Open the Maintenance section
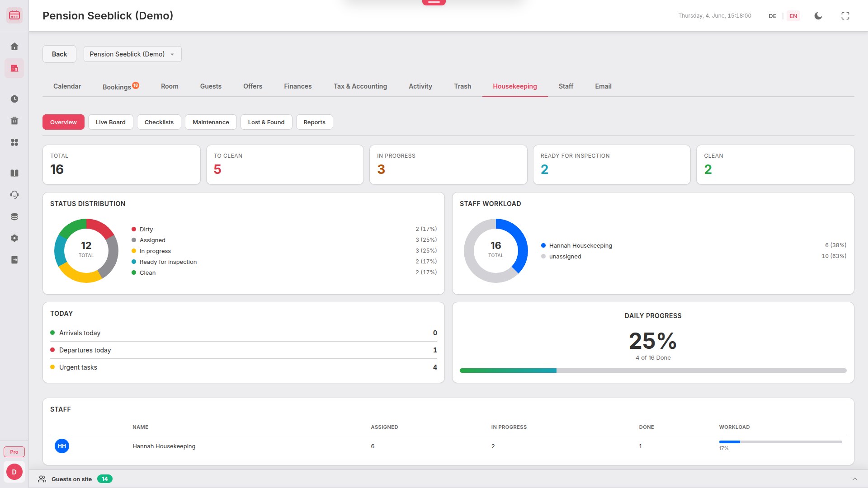The width and height of the screenshot is (868, 488). pyautogui.click(x=211, y=122)
